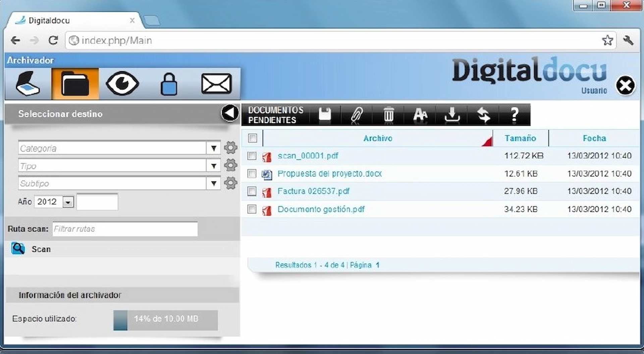Collapse the Seleccionar destino panel arrow

230,113
